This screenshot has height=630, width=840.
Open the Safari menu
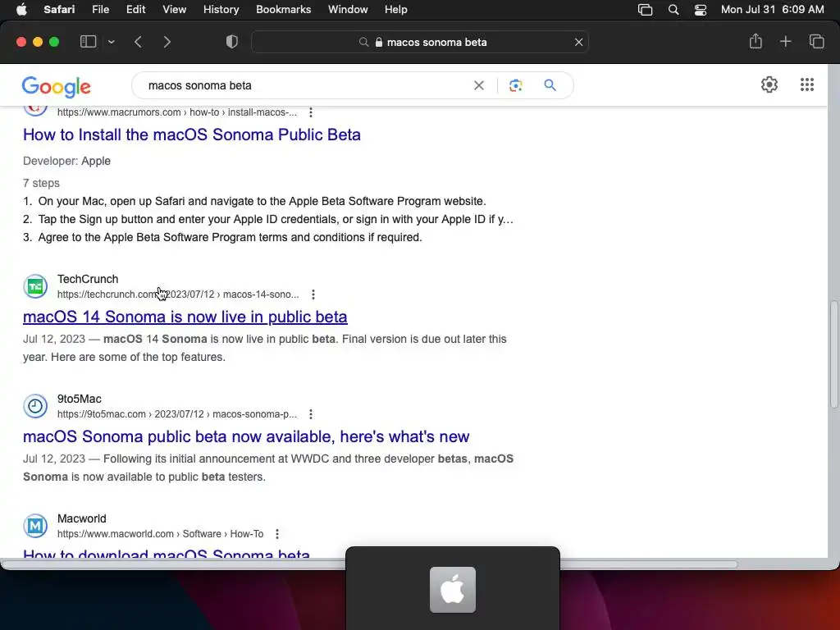pos(59,10)
